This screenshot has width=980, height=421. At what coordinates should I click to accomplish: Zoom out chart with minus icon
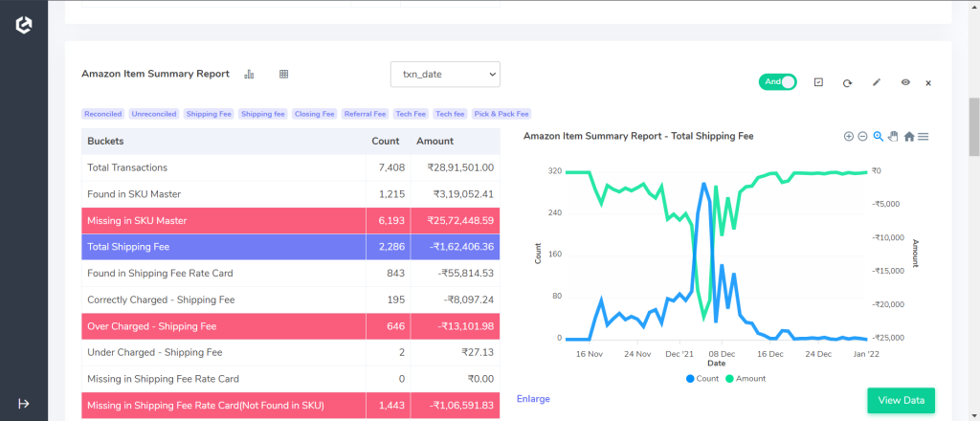point(862,136)
